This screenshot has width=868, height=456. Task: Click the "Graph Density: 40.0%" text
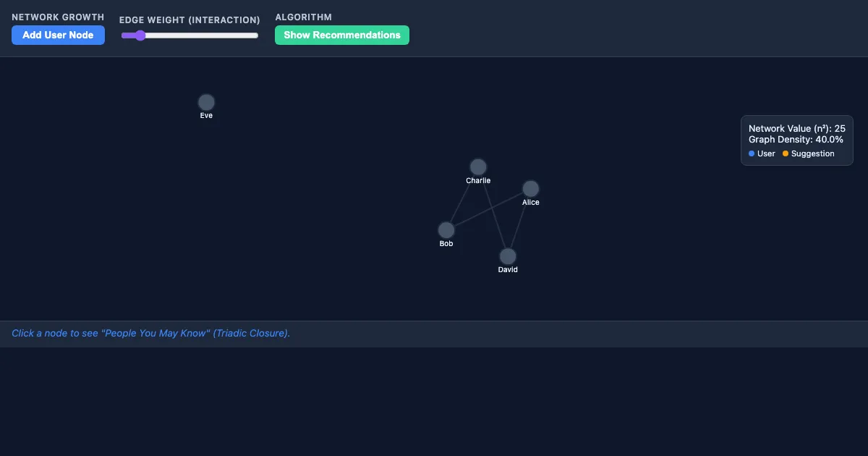click(x=796, y=140)
